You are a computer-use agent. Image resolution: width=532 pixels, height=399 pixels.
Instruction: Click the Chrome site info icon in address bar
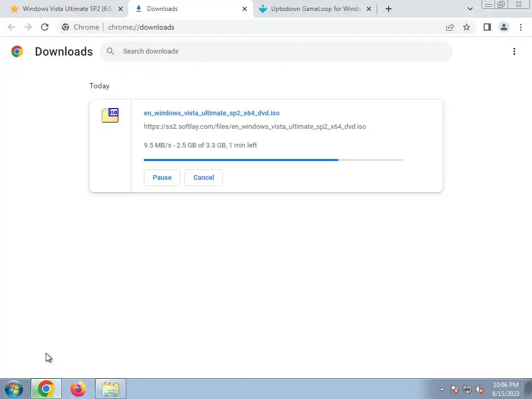(65, 27)
